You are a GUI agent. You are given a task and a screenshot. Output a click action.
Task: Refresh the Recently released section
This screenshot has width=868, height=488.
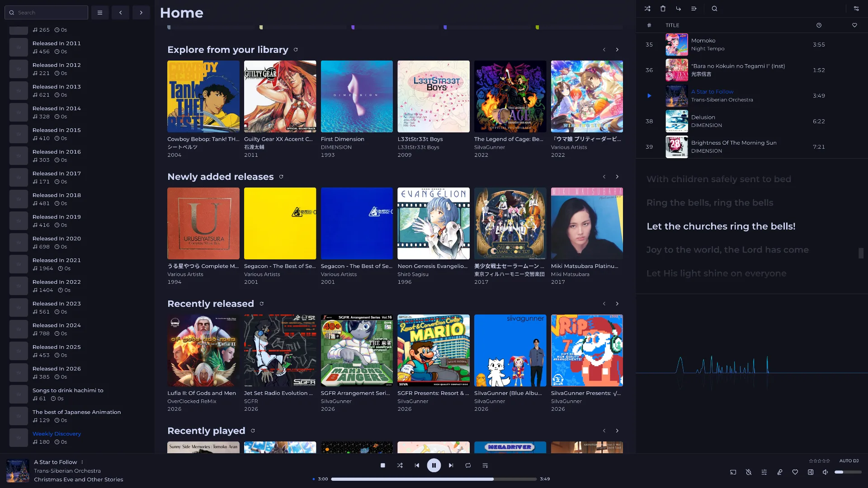coord(261,304)
